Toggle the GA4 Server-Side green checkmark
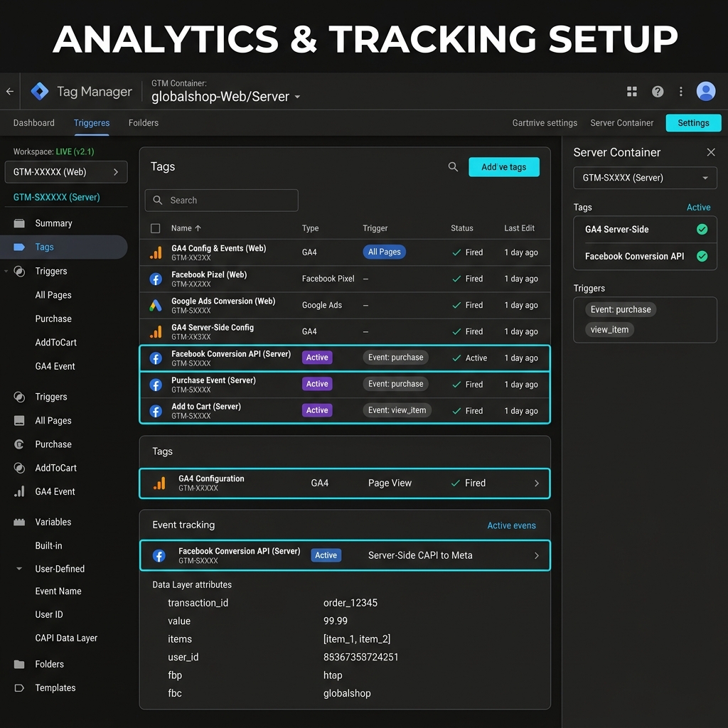Screen dimensions: 728x728 702,230
